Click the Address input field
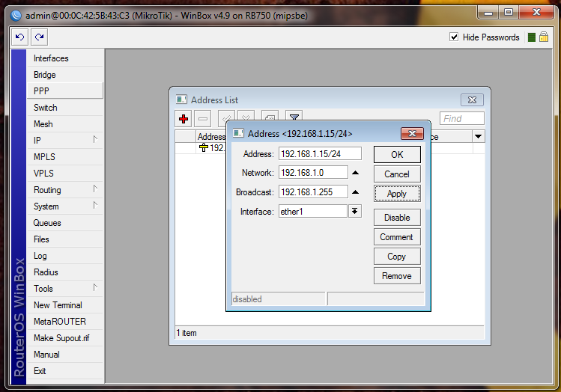The width and height of the screenshot is (561, 392). (x=320, y=153)
